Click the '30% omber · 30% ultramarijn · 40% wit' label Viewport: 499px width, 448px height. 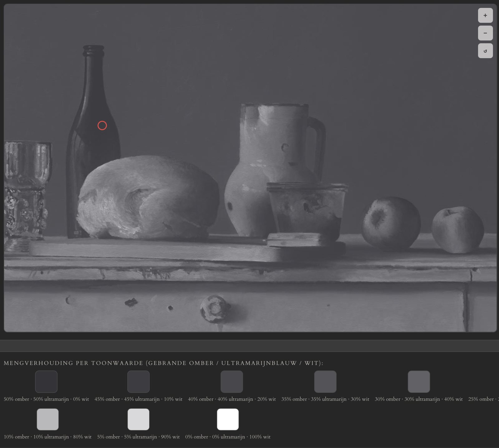pyautogui.click(x=419, y=399)
